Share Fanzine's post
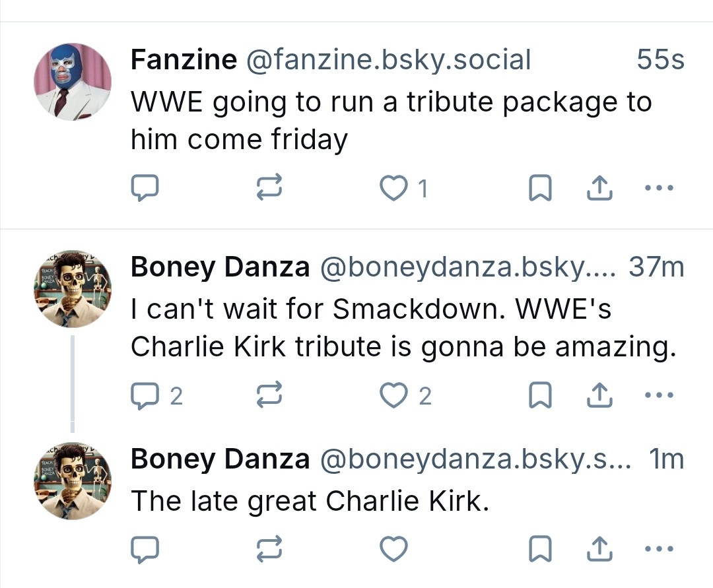713x588 pixels. pyautogui.click(x=599, y=189)
